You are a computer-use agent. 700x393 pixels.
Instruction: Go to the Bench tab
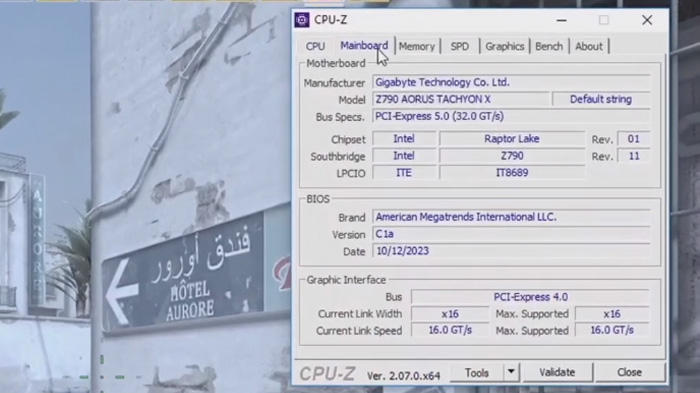point(549,46)
